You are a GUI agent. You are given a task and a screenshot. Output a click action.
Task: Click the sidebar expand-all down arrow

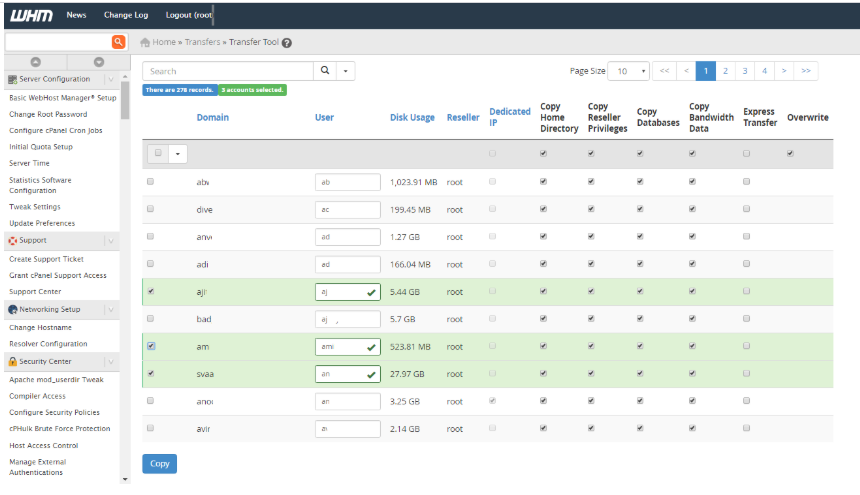(x=98, y=62)
